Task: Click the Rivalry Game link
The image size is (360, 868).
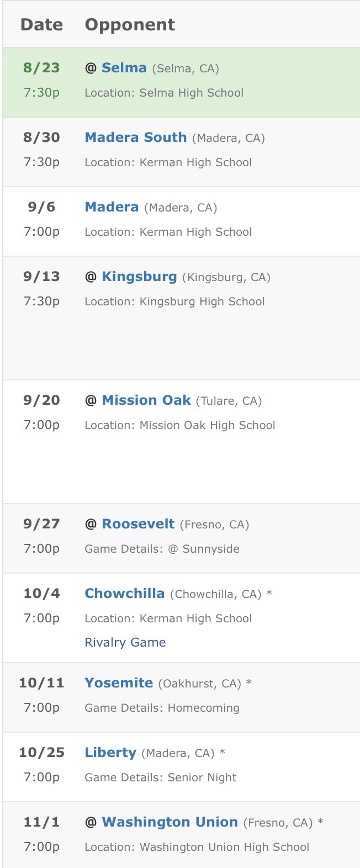Action: point(125,642)
